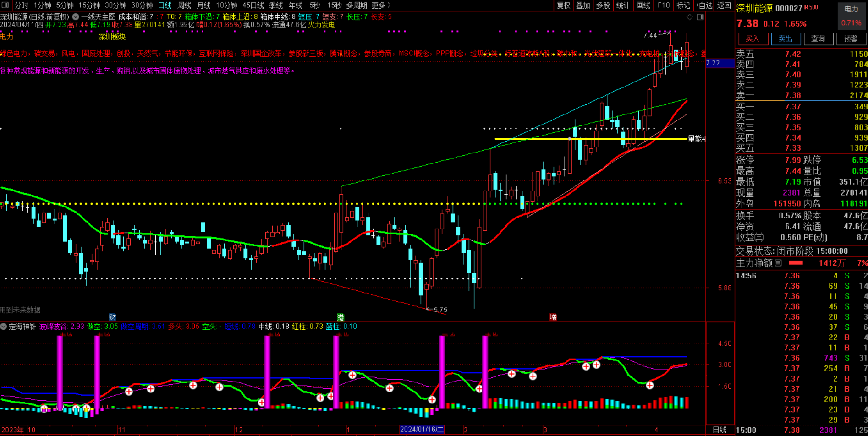Expand 定海神针 indicator dropdown arrow
Screen dimensions: 868x436
[4, 327]
